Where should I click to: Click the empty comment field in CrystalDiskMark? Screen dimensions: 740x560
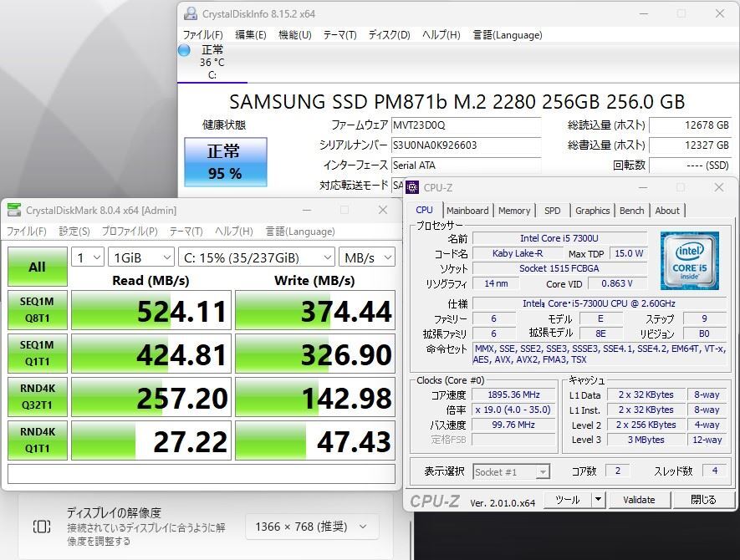(202, 474)
